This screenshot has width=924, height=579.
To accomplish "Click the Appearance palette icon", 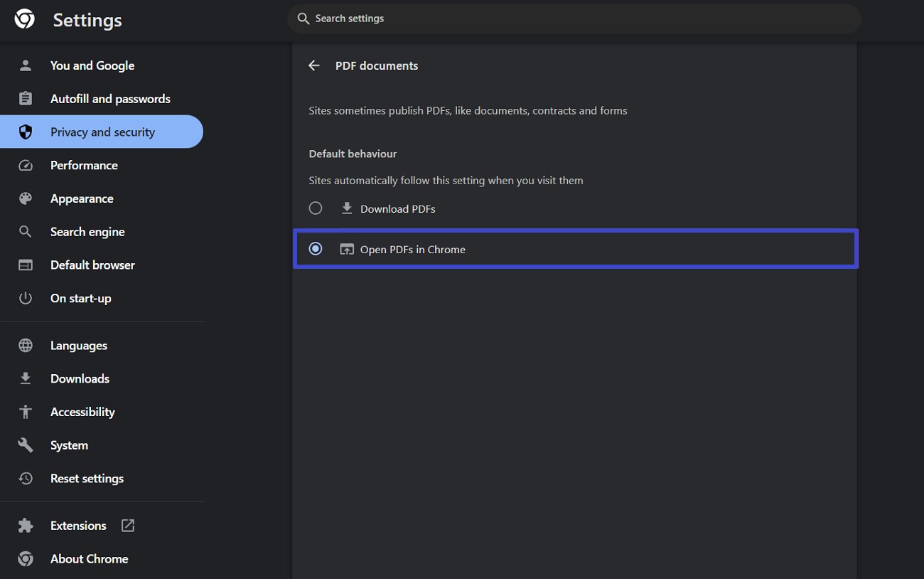I will coord(26,198).
